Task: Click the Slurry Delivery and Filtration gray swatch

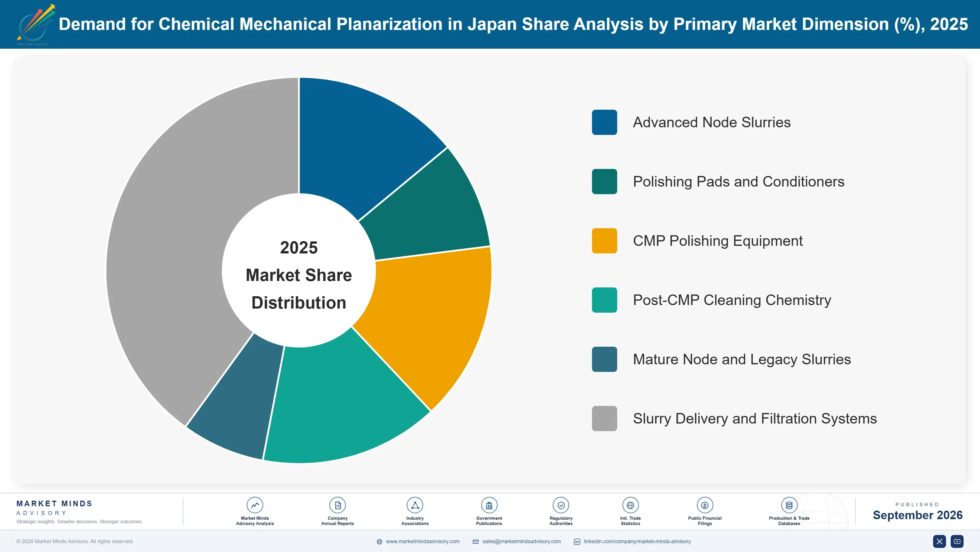Action: (x=604, y=418)
